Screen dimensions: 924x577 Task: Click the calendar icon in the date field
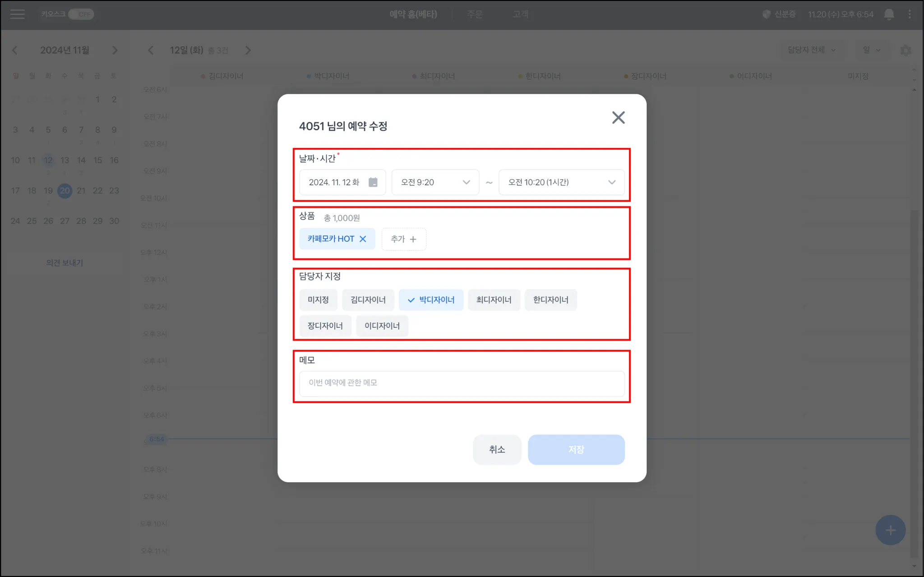click(373, 182)
